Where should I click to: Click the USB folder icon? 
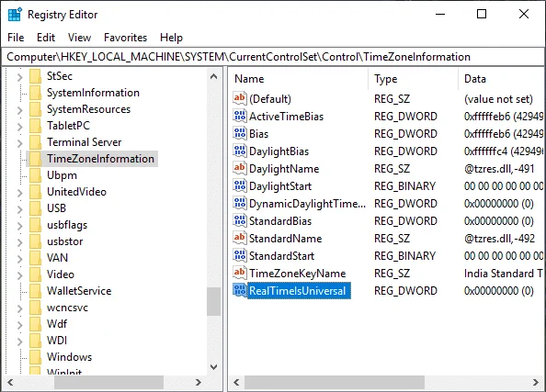coord(35,208)
